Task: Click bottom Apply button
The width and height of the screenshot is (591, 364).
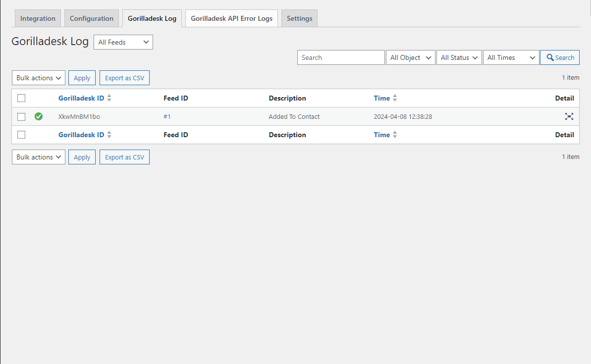Action: 82,157
